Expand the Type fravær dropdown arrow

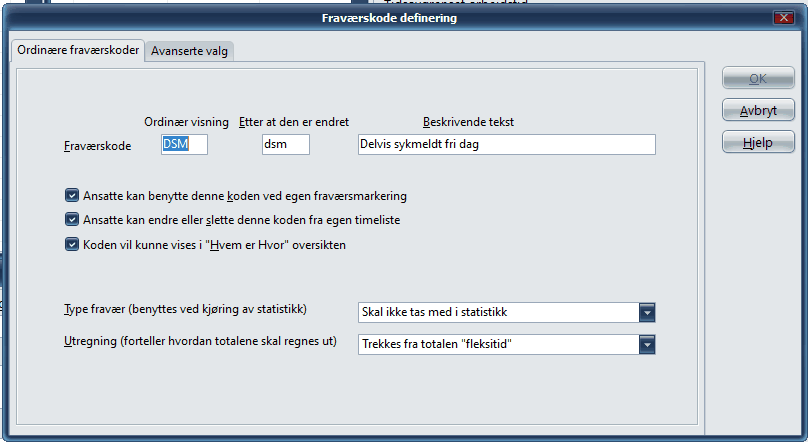point(647,313)
